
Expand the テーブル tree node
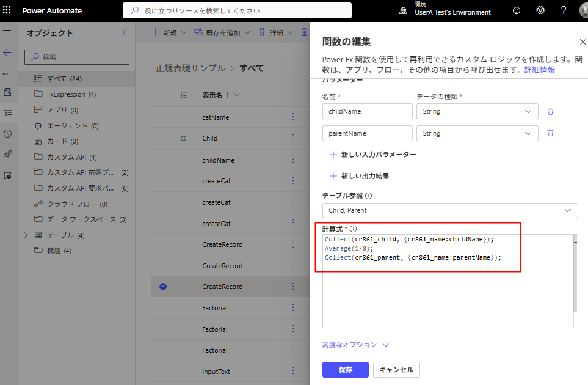pos(26,235)
